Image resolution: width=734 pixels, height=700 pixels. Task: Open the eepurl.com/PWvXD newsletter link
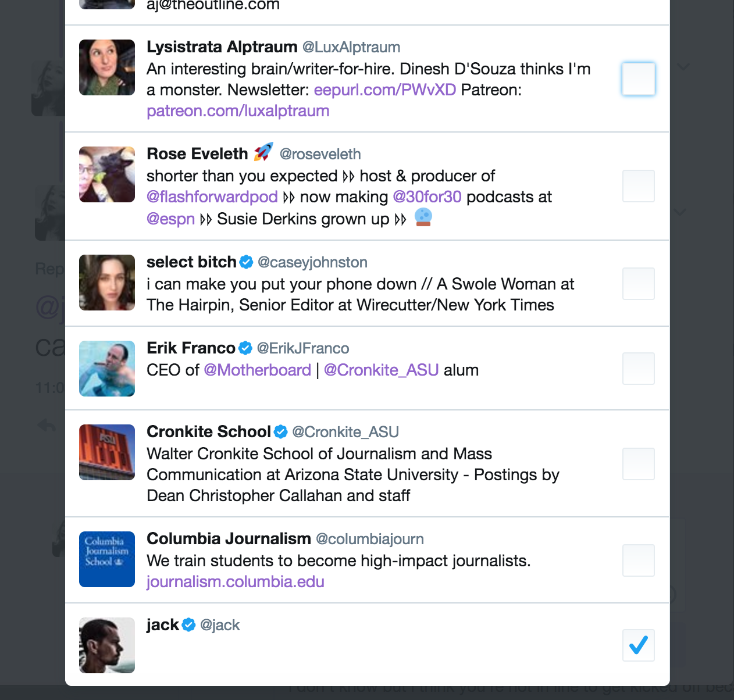(x=384, y=90)
